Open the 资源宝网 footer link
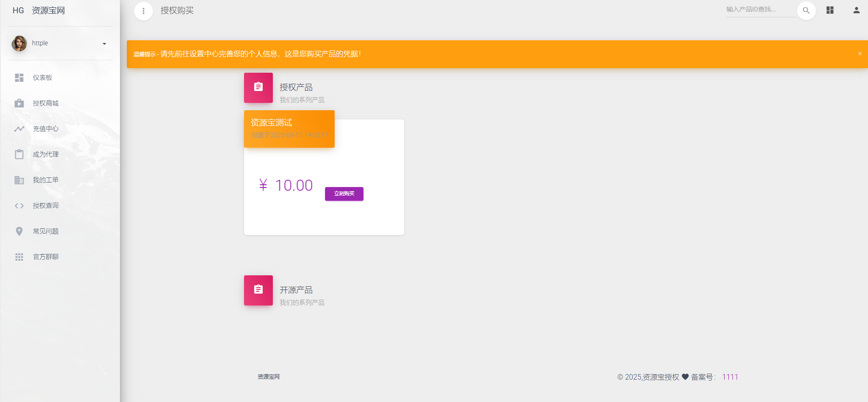 pyautogui.click(x=268, y=377)
